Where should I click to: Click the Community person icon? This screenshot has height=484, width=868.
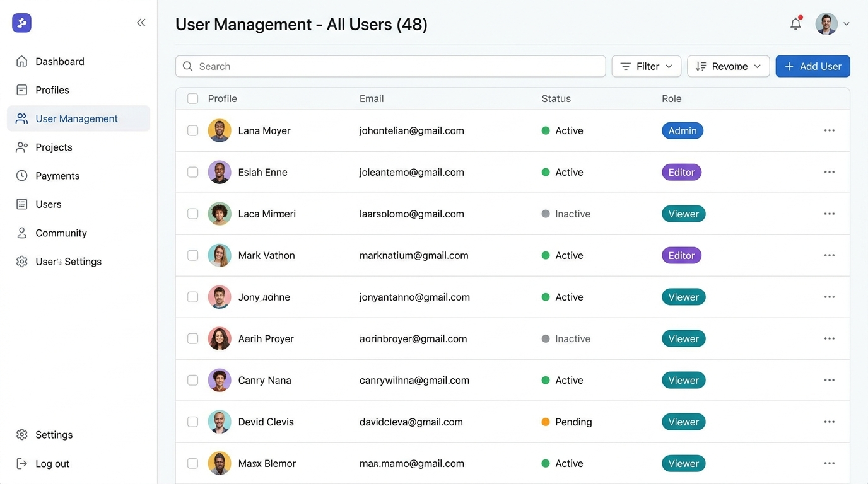coord(22,233)
